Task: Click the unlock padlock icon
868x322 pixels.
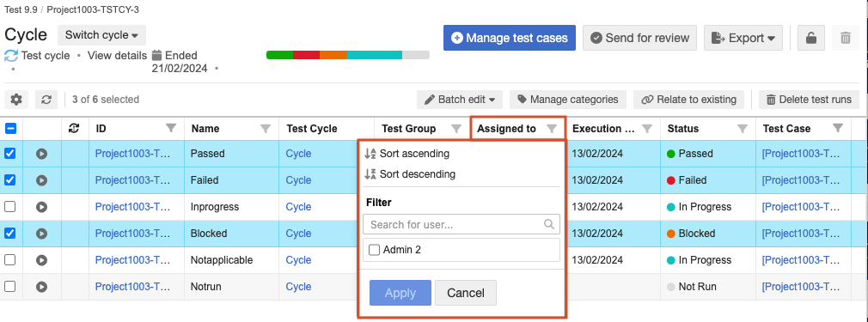Action: pyautogui.click(x=811, y=38)
